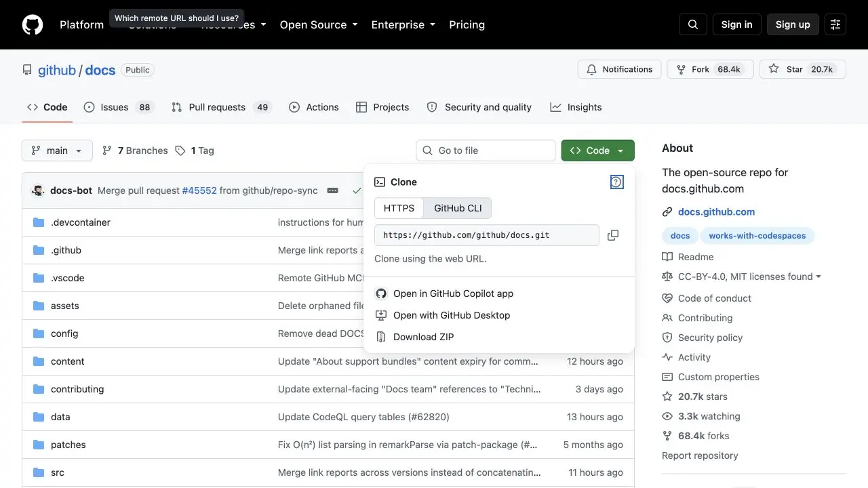Click the clone URL text field
The width and height of the screenshot is (868, 488).
pyautogui.click(x=487, y=235)
